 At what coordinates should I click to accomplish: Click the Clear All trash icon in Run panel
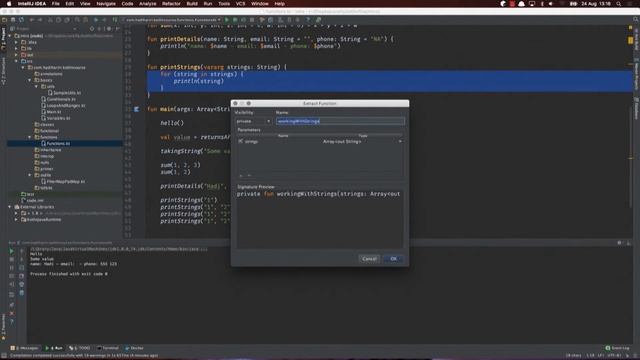tap(22, 293)
